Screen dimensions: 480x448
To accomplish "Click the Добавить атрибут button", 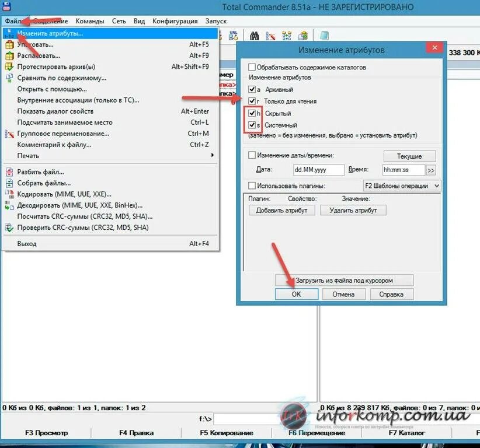I will 281,211.
